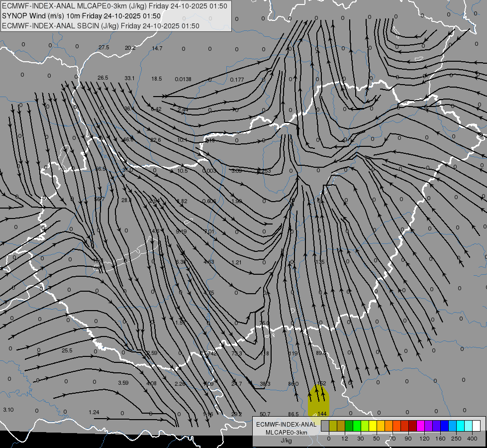Click the map value '1.21'

point(236,262)
